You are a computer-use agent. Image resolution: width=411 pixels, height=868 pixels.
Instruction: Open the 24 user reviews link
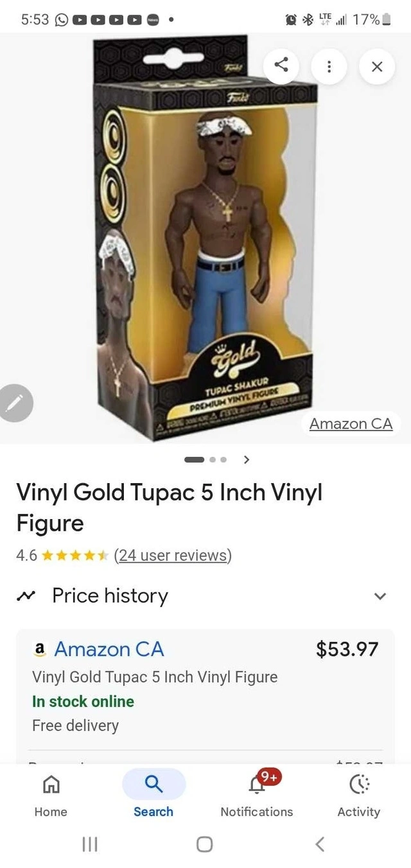(x=173, y=554)
